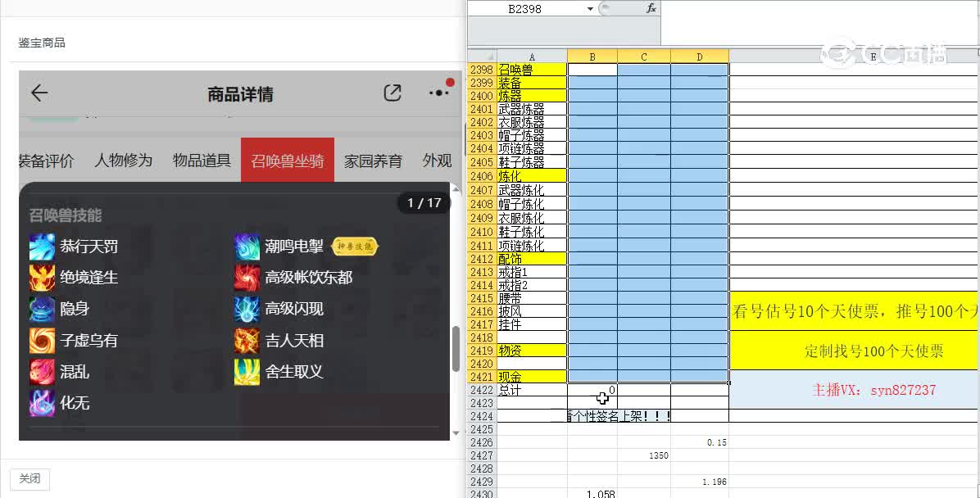Click the 绝境逢生 skill icon
The width and height of the screenshot is (980, 498).
point(42,278)
